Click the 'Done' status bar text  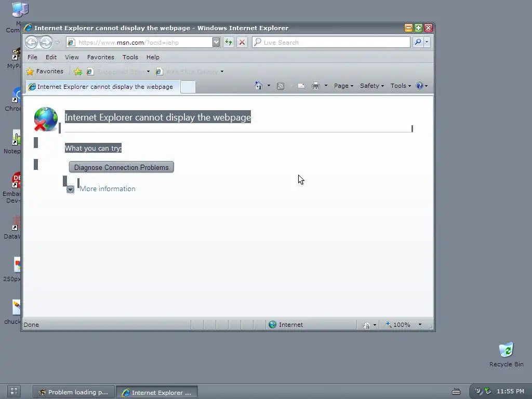point(31,325)
